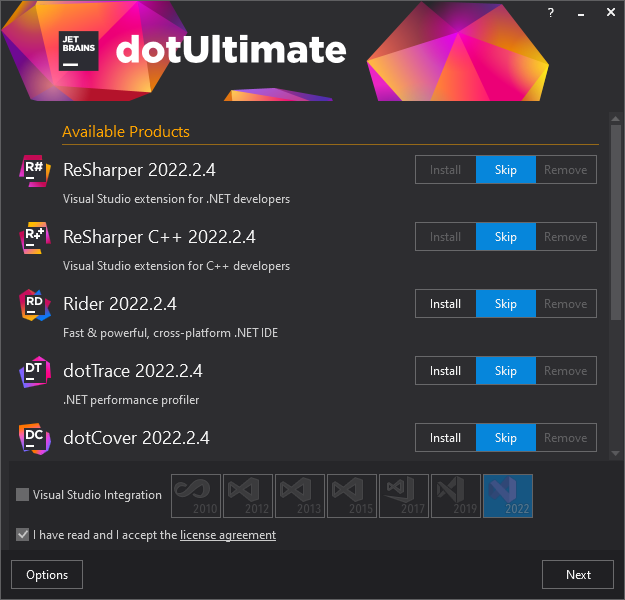The image size is (625, 600).
Task: Click the Rider 2022.2.4 product title
Action: point(120,304)
